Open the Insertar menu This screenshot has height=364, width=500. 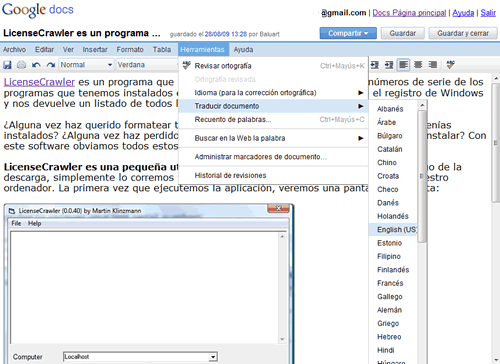(95, 50)
